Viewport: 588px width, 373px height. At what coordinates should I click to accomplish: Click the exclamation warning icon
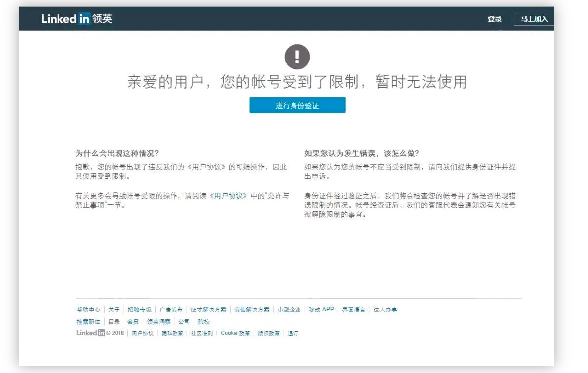pos(297,57)
